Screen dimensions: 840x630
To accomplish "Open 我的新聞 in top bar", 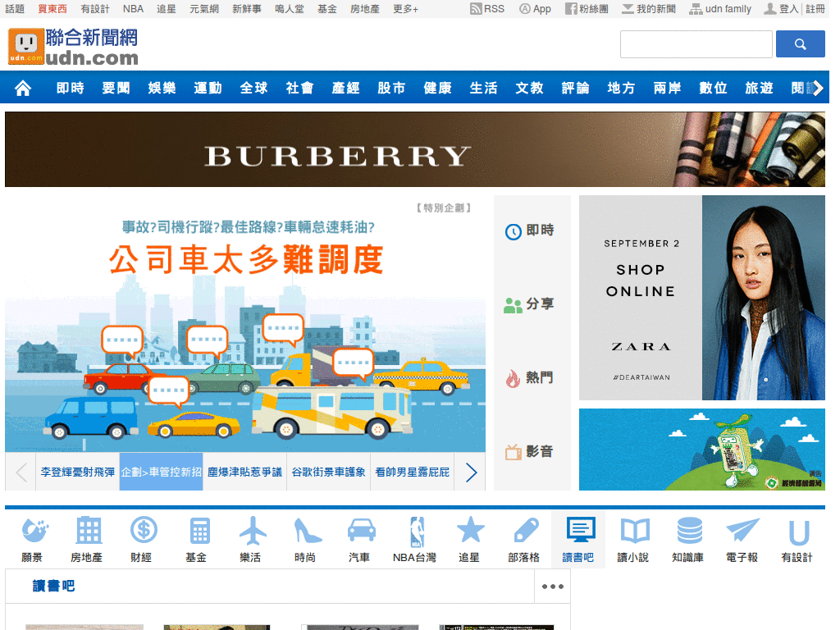I will pos(649,8).
